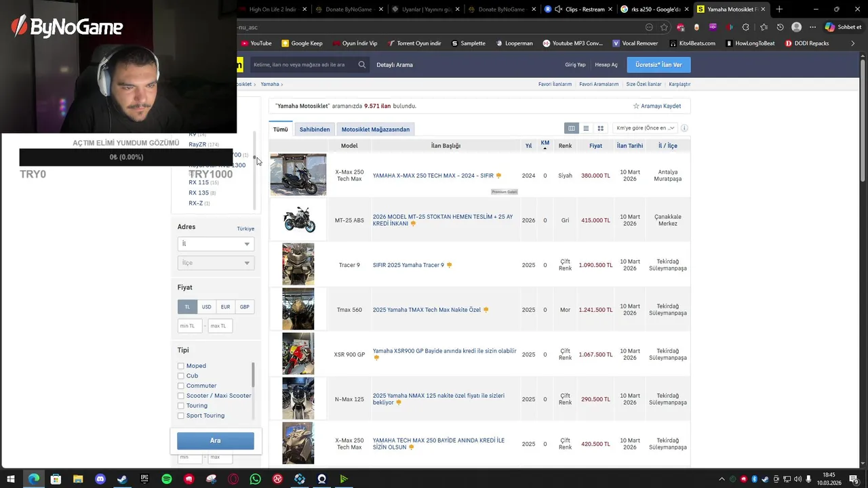Close the Yamaha Motosiklet tab
The height and width of the screenshot is (488, 868).
[x=763, y=9]
